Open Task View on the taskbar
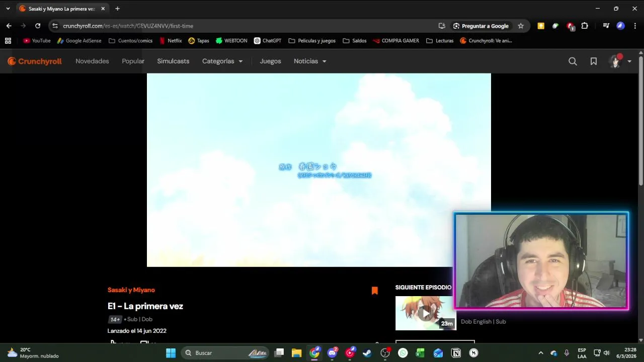Viewport: 644px width, 362px height. coord(279,353)
